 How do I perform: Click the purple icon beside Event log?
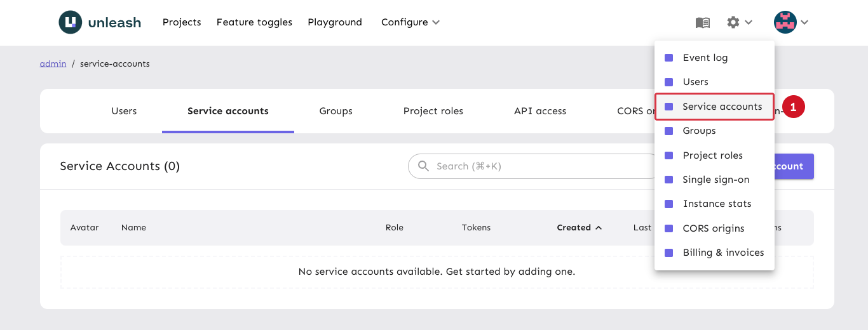point(668,58)
